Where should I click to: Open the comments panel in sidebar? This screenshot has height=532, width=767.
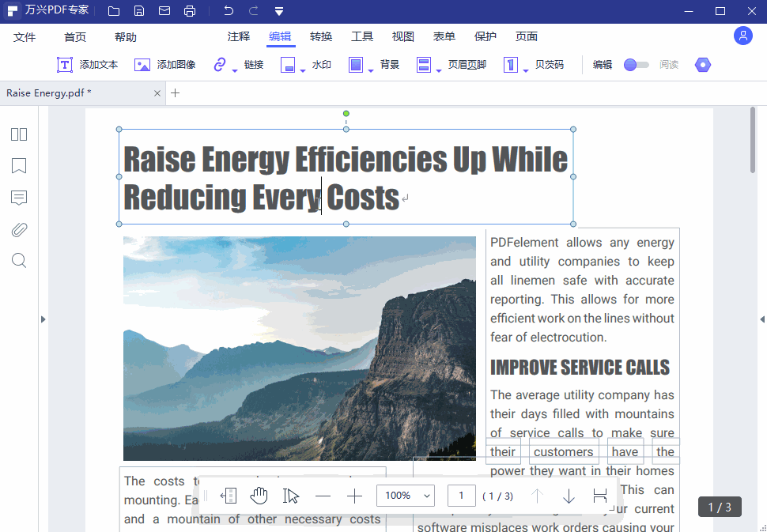[19, 198]
